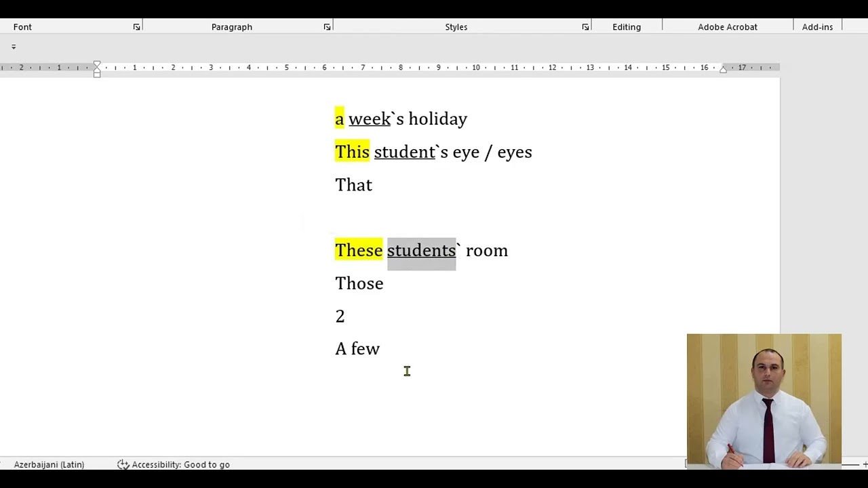Click the Styles group label
868x488 pixels.
pyautogui.click(x=456, y=27)
